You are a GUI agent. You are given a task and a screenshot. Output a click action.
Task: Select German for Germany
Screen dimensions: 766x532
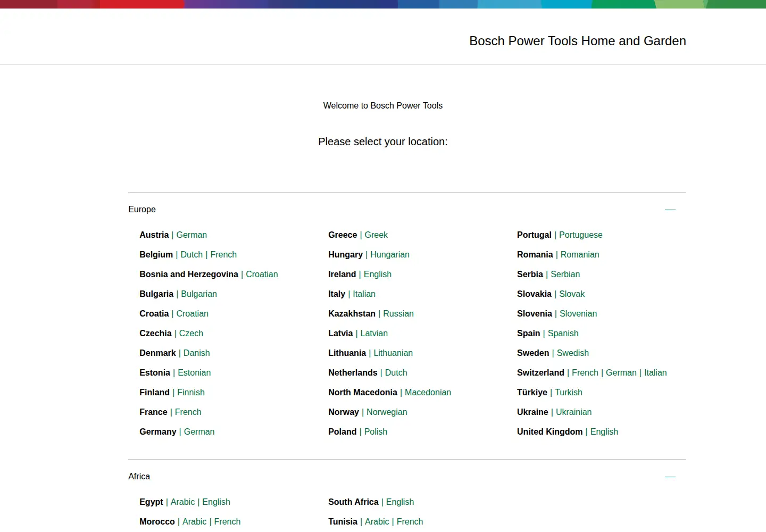(199, 432)
